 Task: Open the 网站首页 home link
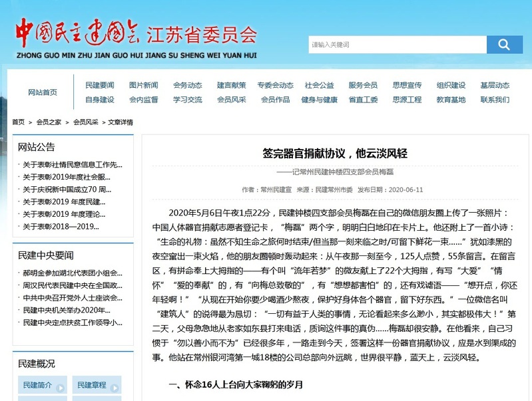pos(43,92)
